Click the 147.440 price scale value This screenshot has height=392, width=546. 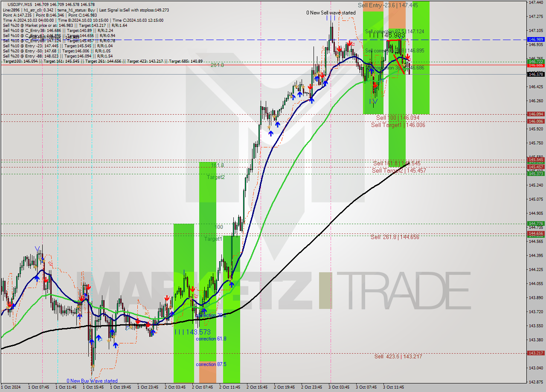(536, 2)
